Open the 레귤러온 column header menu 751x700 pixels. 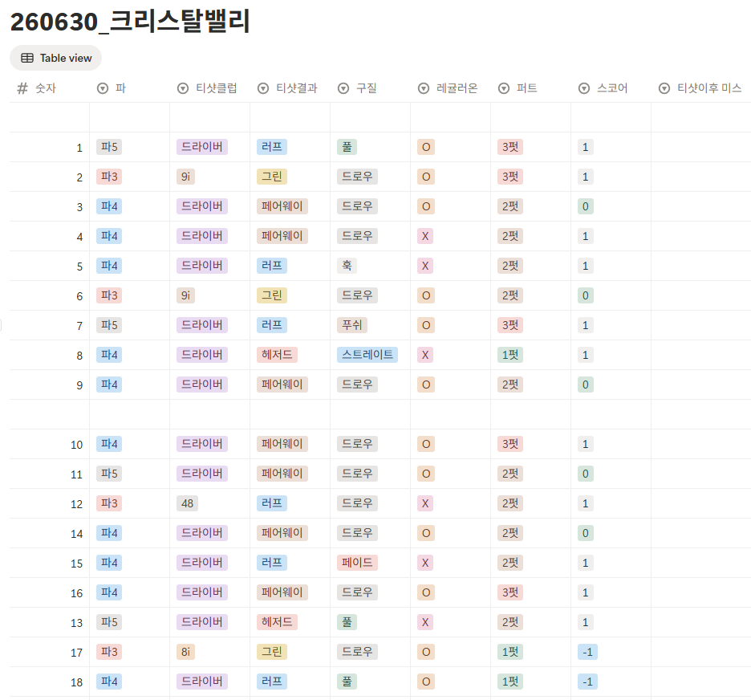450,88
